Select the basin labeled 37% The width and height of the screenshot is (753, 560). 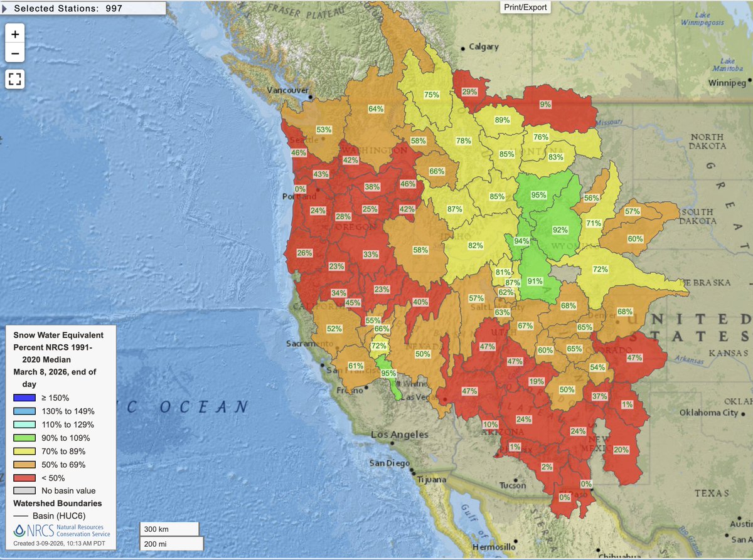[600, 396]
